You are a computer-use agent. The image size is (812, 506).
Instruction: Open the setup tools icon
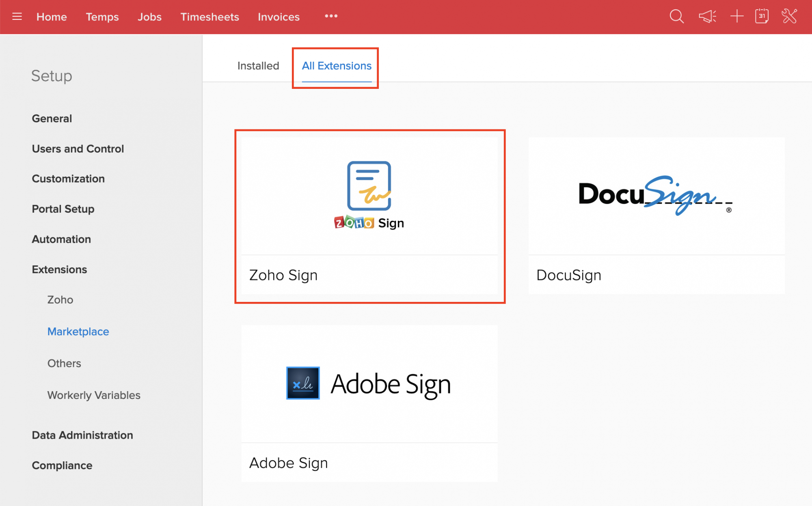789,17
